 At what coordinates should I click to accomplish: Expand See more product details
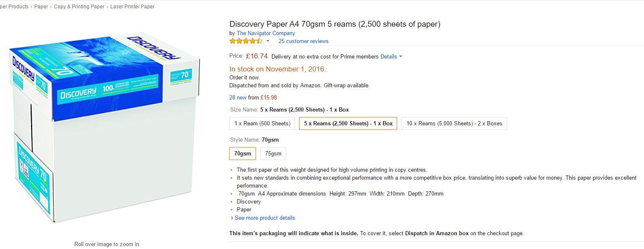tap(264, 218)
